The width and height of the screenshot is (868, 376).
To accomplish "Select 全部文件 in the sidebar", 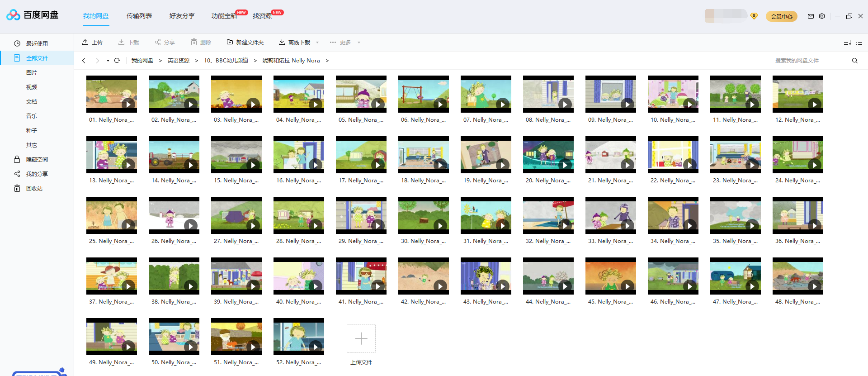I will coord(37,58).
